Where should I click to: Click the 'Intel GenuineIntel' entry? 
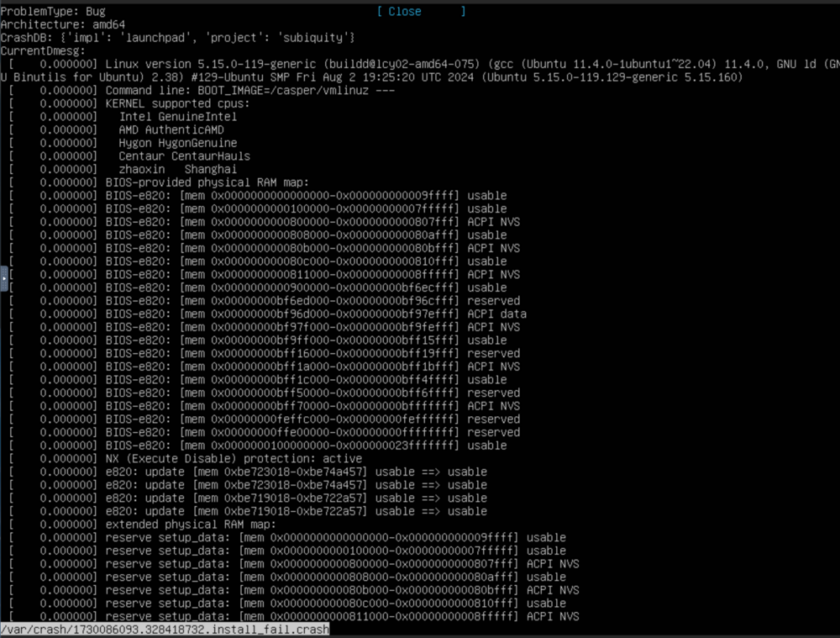(178, 116)
